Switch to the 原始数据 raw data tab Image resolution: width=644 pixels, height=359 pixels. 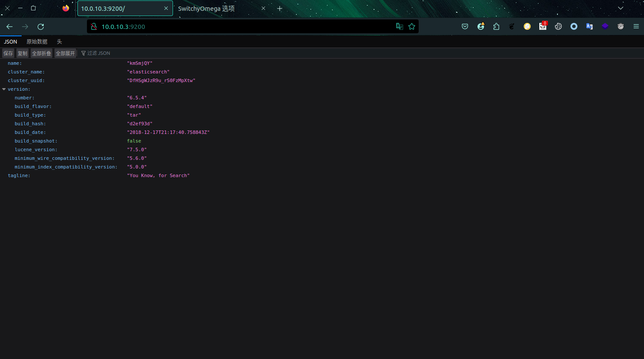click(37, 41)
